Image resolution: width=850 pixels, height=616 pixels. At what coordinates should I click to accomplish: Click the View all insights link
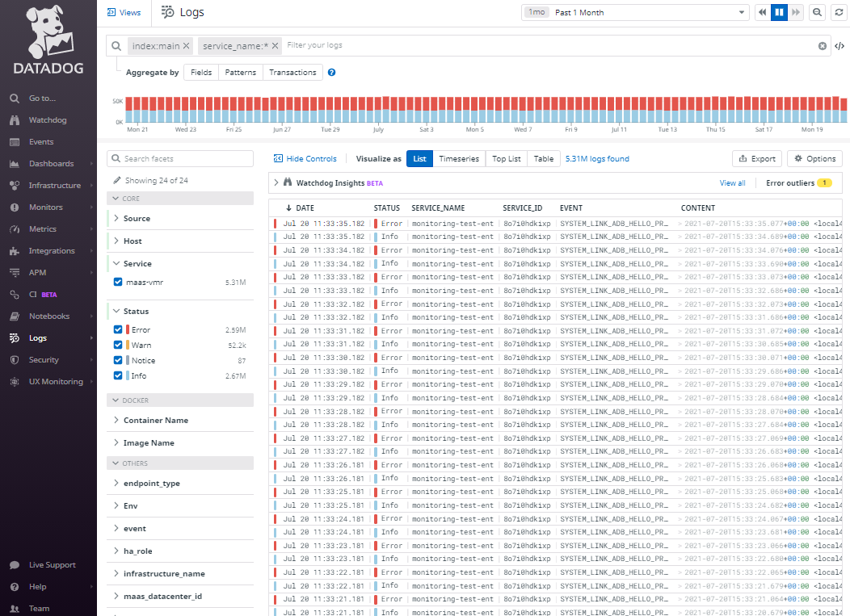pyautogui.click(x=732, y=183)
